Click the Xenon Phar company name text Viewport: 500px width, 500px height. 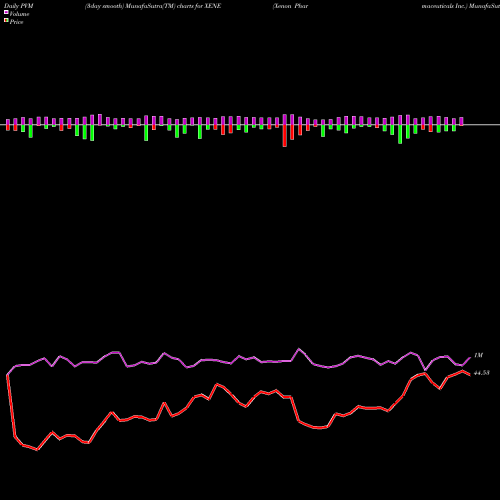click(290, 6)
